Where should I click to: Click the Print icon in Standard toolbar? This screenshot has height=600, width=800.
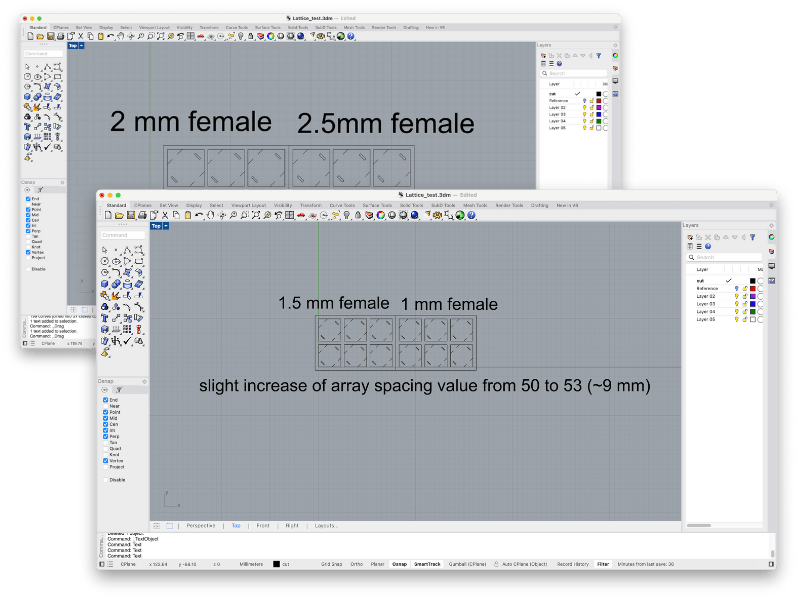[x=141, y=215]
